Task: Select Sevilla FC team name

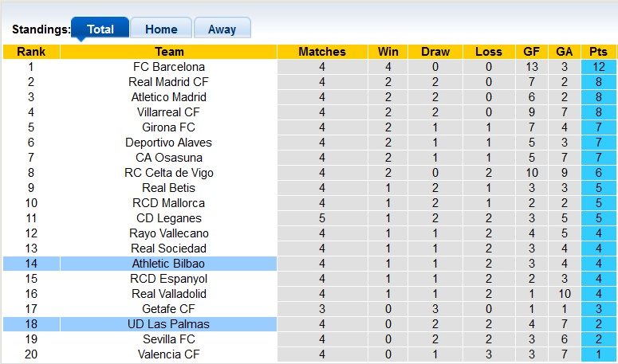Action: [x=169, y=339]
